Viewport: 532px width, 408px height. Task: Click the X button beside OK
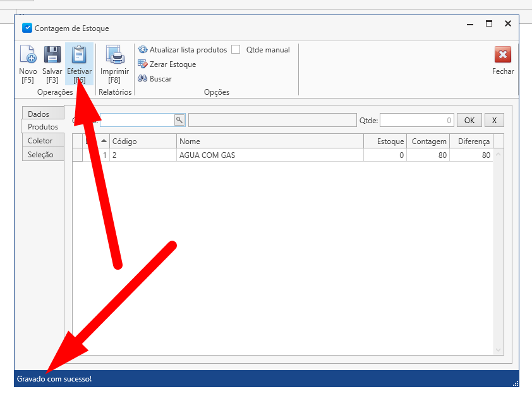click(495, 120)
